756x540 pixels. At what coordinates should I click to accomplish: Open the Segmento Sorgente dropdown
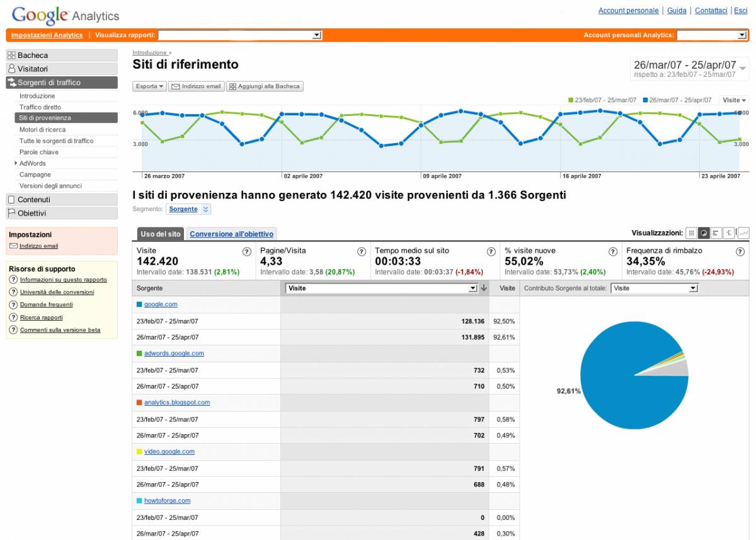click(189, 209)
